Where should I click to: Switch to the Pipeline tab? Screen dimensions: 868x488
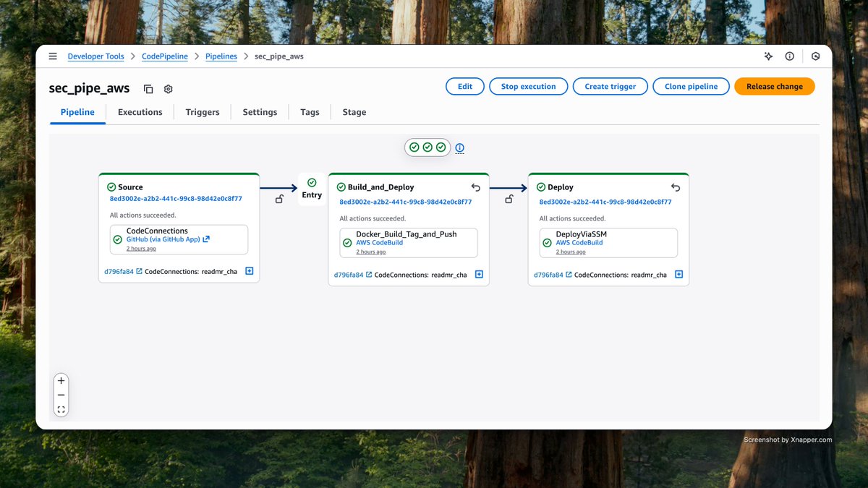77,112
